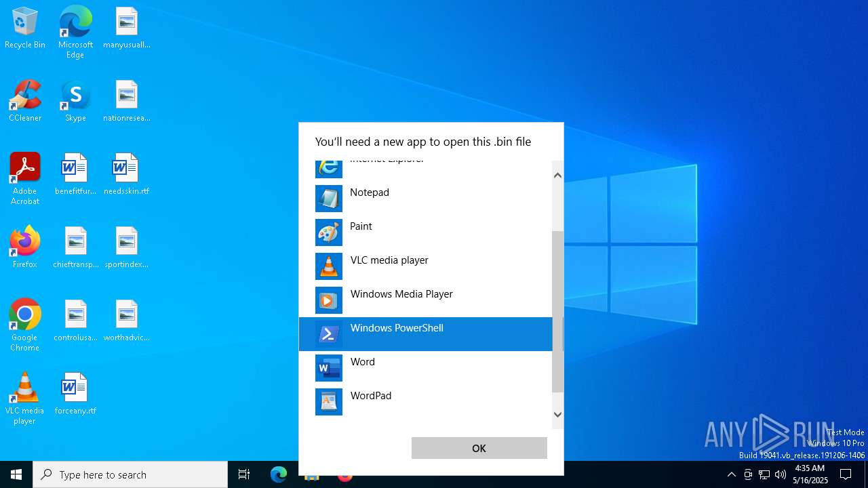Select the benefitfur... Word document

[75, 174]
